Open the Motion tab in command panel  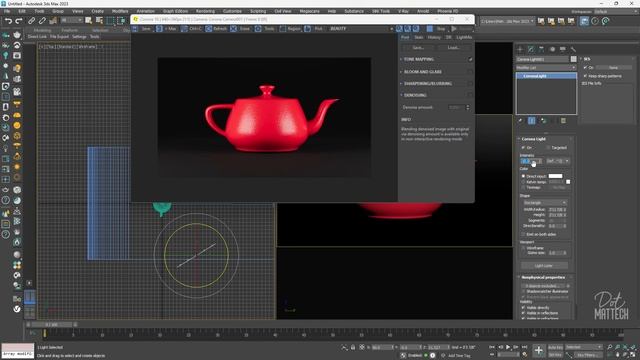[x=552, y=49]
